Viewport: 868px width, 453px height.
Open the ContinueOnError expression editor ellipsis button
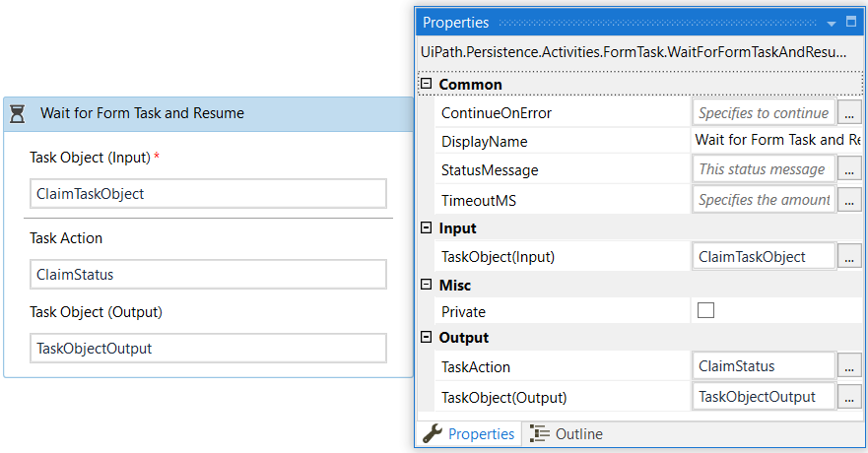849,113
